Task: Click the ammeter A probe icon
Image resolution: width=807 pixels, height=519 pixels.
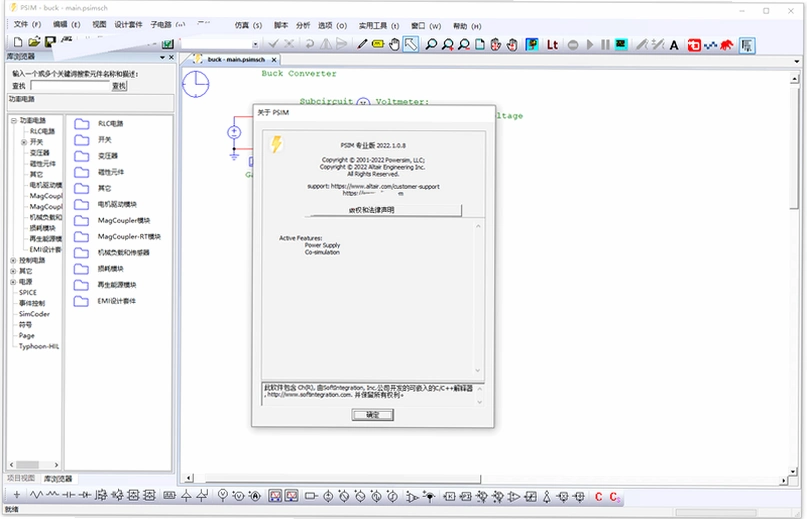Action: tap(255, 496)
